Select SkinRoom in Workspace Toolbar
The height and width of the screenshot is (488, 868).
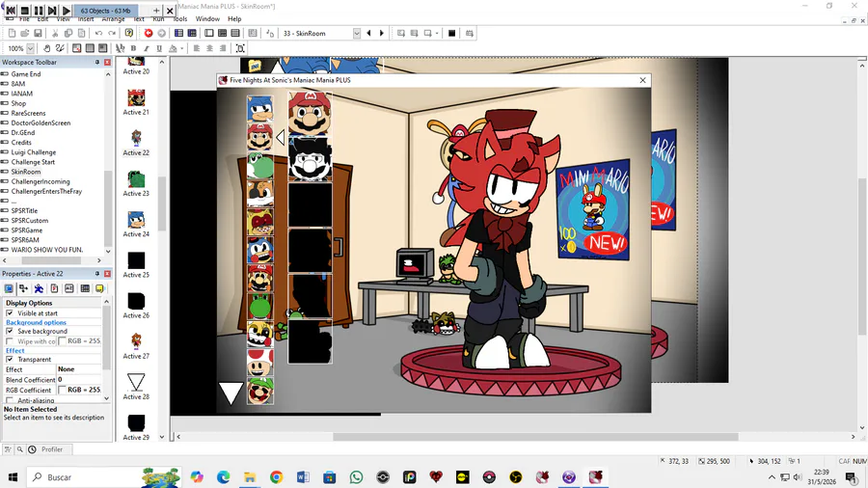pyautogui.click(x=25, y=172)
